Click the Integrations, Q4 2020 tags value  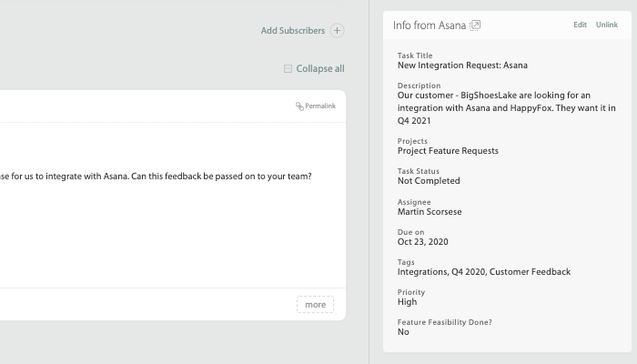click(x=484, y=272)
